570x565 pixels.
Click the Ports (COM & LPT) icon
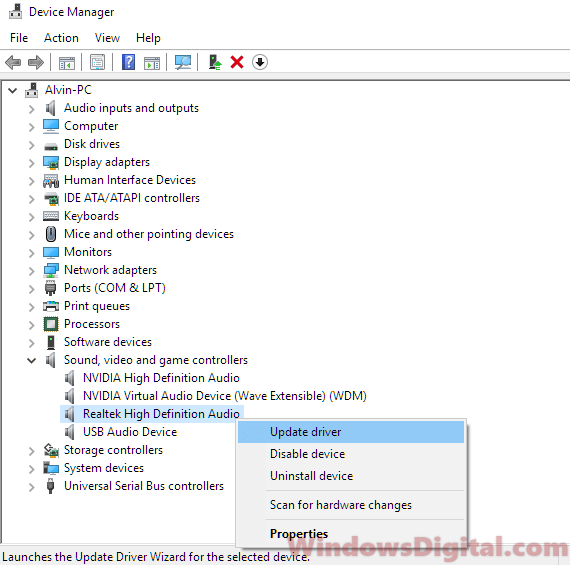click(51, 288)
